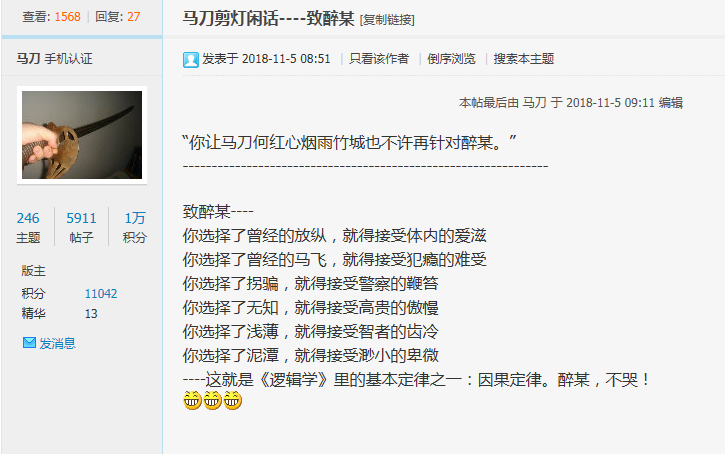Open the 马刀 username in the sidebar

28,59
